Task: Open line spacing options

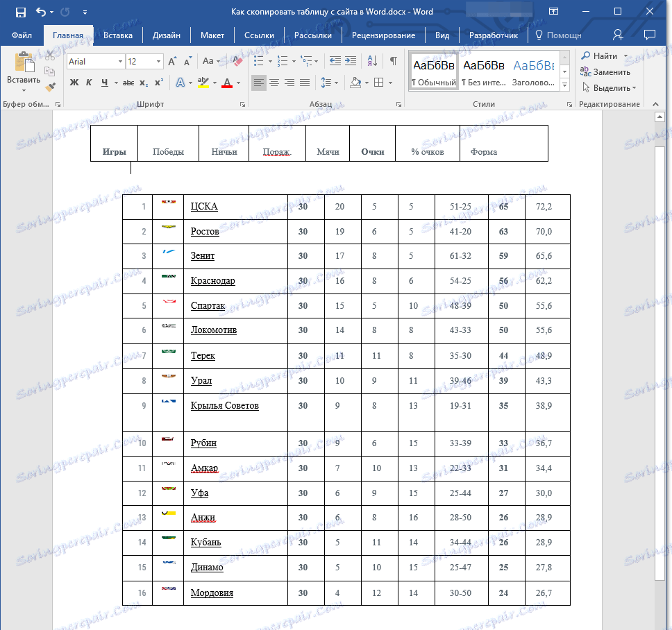Action: tap(329, 83)
